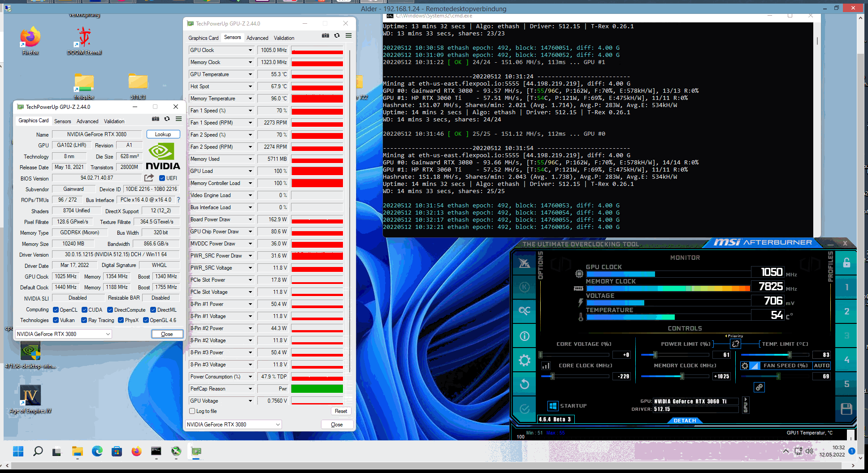
Task: Take a screenshot in GPU-Z Graphics Card window
Action: 156,119
